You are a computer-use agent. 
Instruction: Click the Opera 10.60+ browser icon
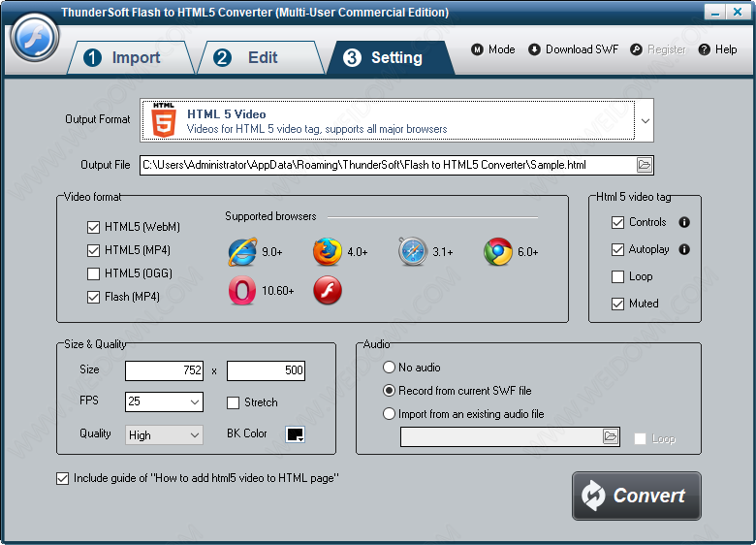[x=242, y=290]
